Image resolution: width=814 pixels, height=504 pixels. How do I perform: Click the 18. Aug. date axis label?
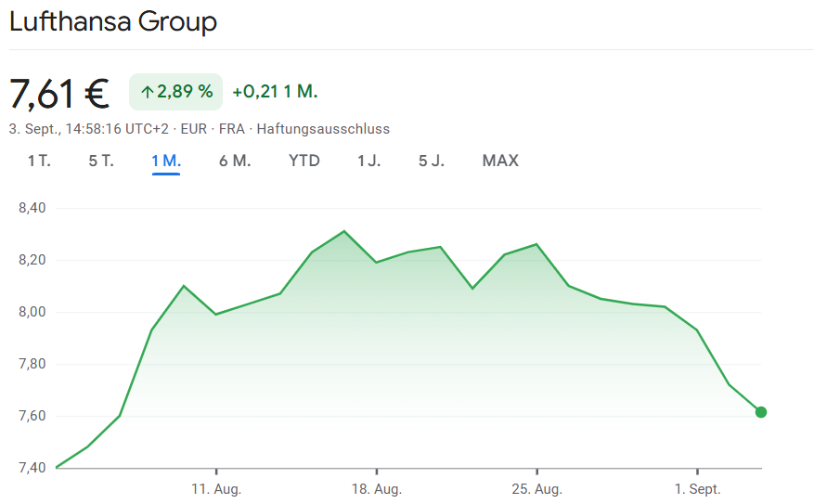pos(376,489)
